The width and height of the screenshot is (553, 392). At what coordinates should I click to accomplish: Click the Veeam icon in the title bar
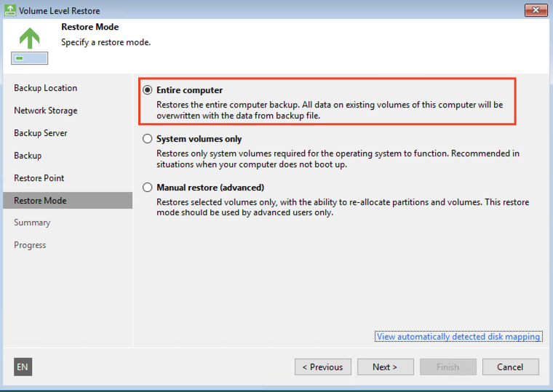click(9, 11)
